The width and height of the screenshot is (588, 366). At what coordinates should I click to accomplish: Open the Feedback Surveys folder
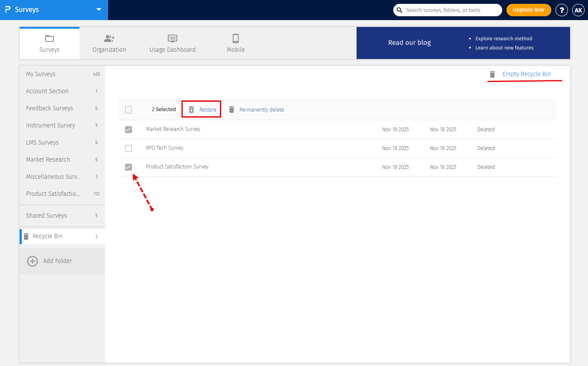tap(50, 108)
